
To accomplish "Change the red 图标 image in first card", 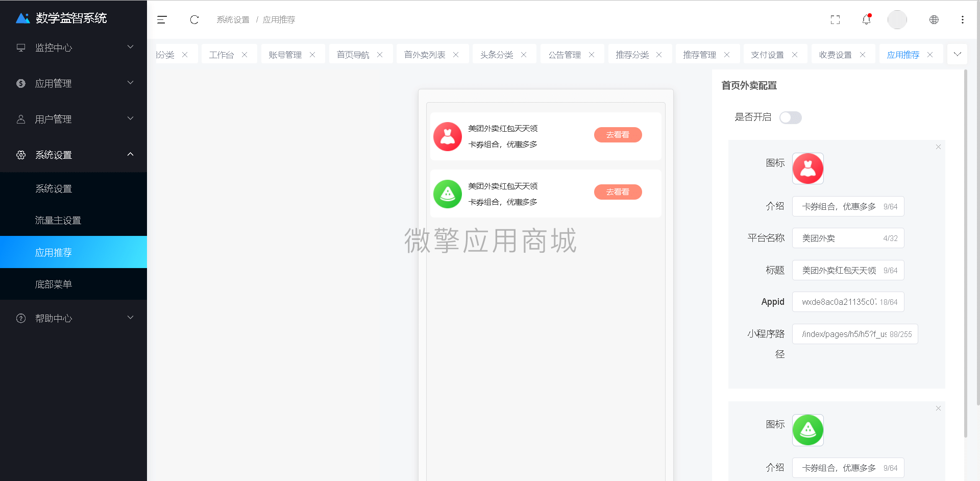I will [808, 169].
